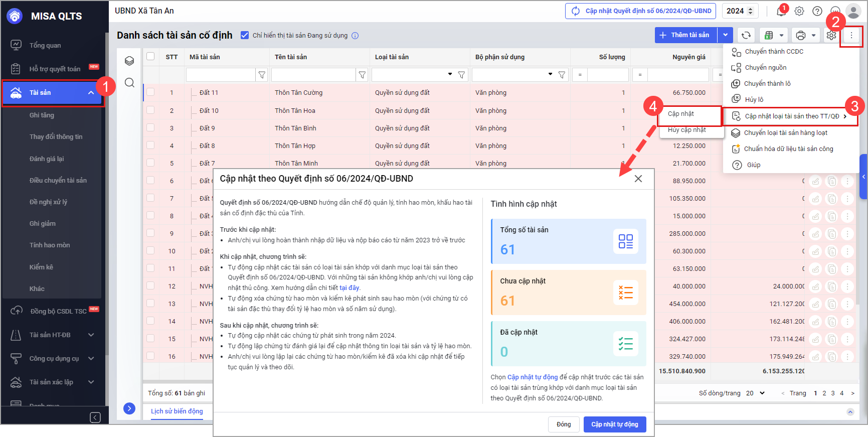Expand the Tài sản HT-ĐB section
The image size is (868, 437).
[91, 335]
